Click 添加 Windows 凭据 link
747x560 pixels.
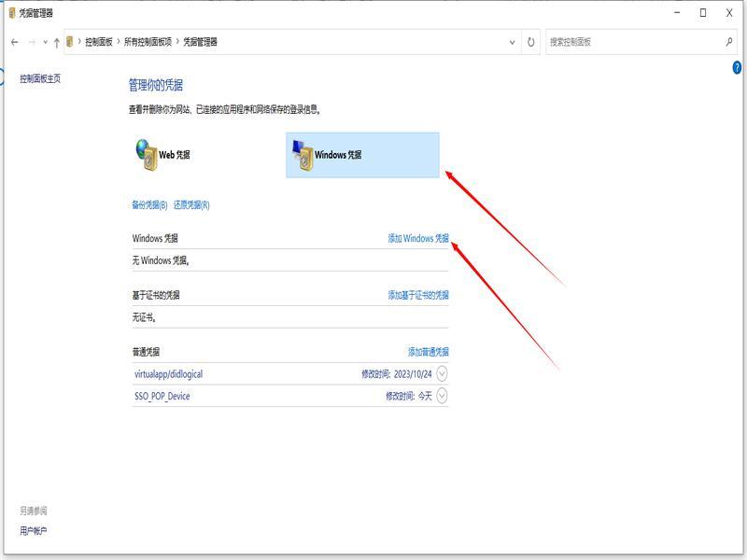pos(417,238)
